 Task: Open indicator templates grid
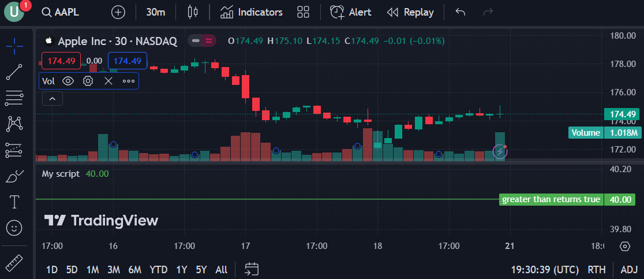coord(303,12)
